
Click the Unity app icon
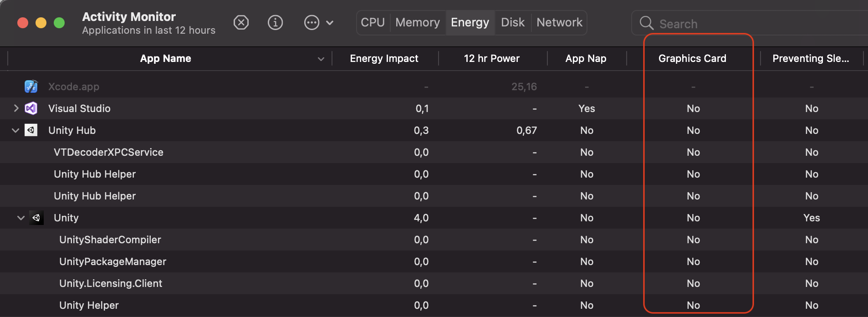36,218
